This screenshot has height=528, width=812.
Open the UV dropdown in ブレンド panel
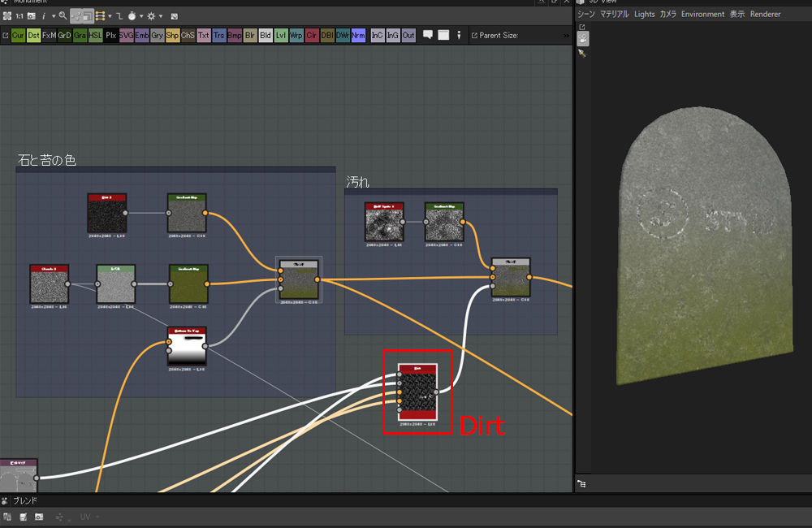(89, 517)
